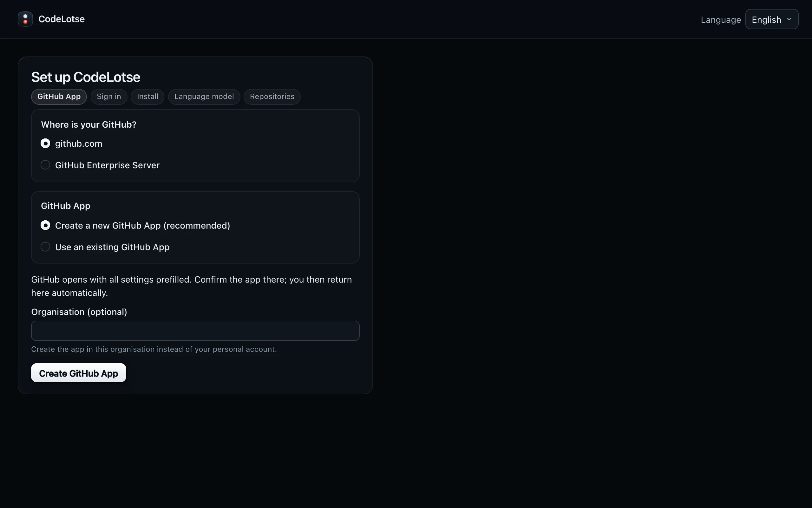The image size is (812, 508).
Task: Focus the Organisation input field
Action: point(195,331)
